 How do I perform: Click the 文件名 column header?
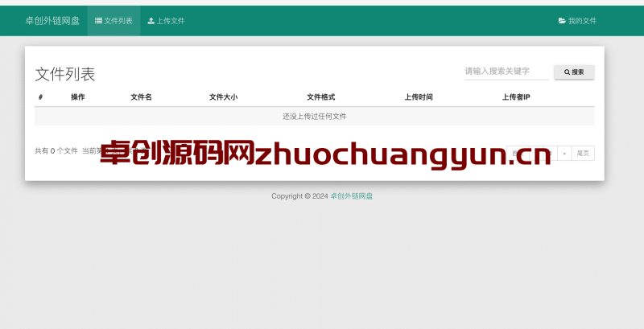pos(142,97)
